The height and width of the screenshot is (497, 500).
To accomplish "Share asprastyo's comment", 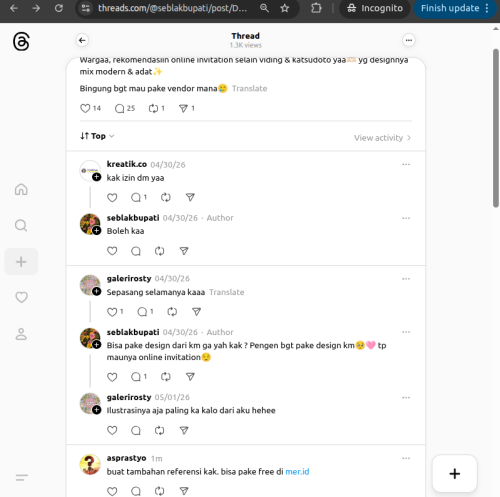I will [184, 491].
